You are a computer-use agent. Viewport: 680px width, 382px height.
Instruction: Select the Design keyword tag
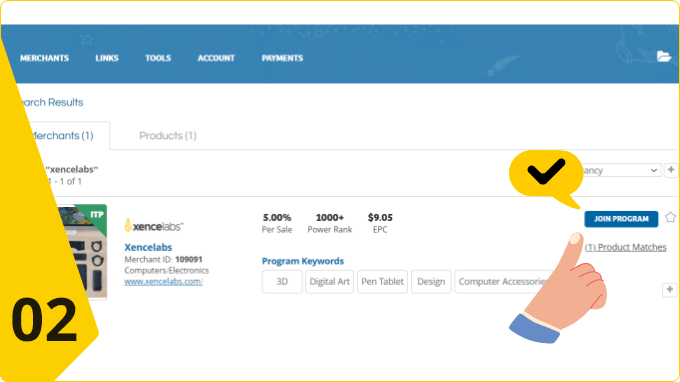pos(431,282)
